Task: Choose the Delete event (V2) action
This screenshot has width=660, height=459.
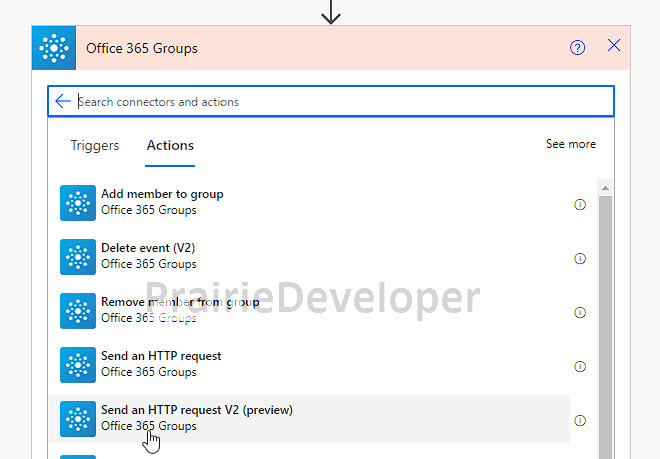Action: point(309,257)
